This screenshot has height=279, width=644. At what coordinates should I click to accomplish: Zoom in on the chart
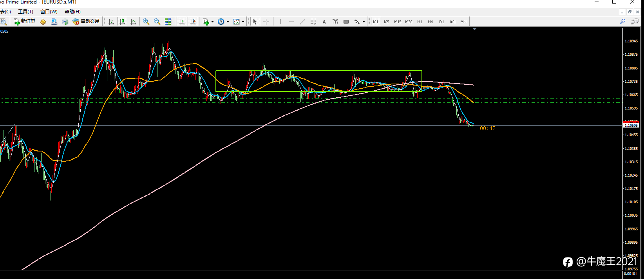click(146, 22)
